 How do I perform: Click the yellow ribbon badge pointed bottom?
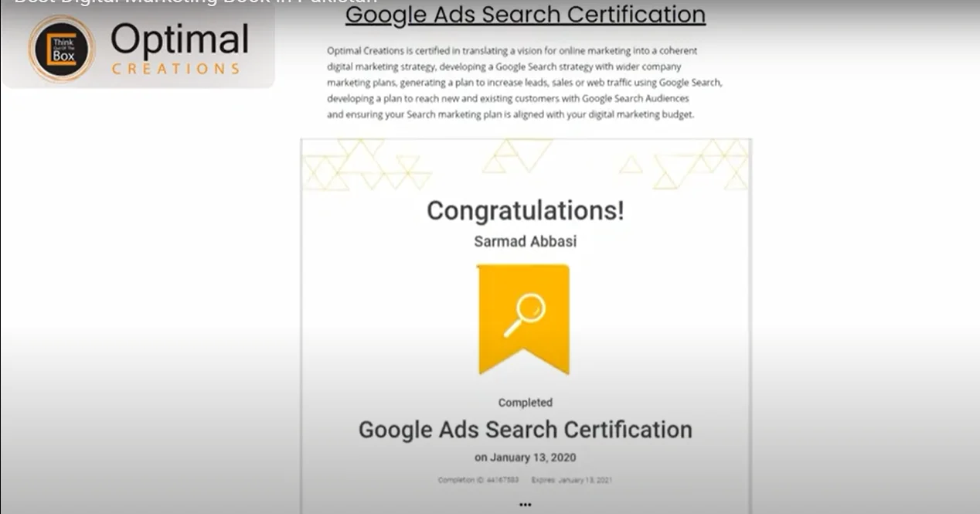point(524,360)
